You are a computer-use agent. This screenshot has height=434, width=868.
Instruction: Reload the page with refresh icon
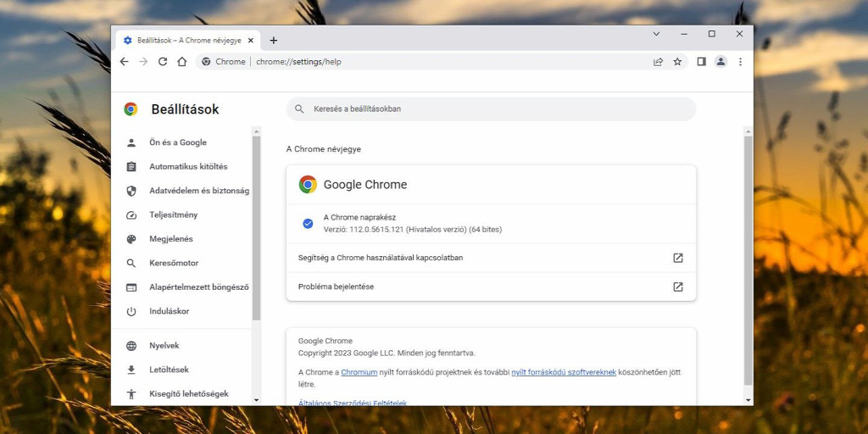pyautogui.click(x=163, y=62)
